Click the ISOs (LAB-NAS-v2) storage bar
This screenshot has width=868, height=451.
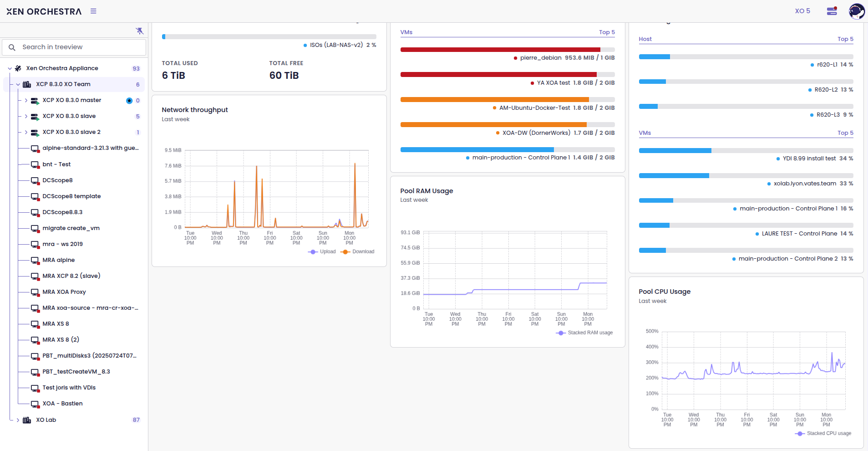click(x=269, y=37)
